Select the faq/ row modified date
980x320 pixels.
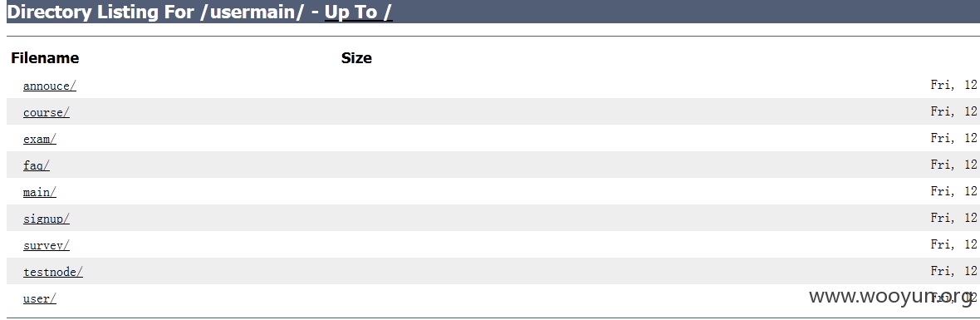pyautogui.click(x=954, y=165)
